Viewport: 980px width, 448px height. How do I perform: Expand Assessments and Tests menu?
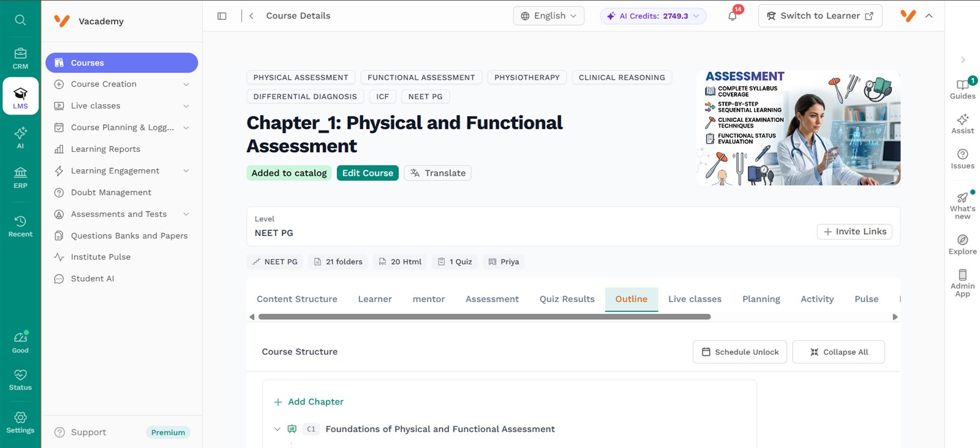pyautogui.click(x=186, y=214)
